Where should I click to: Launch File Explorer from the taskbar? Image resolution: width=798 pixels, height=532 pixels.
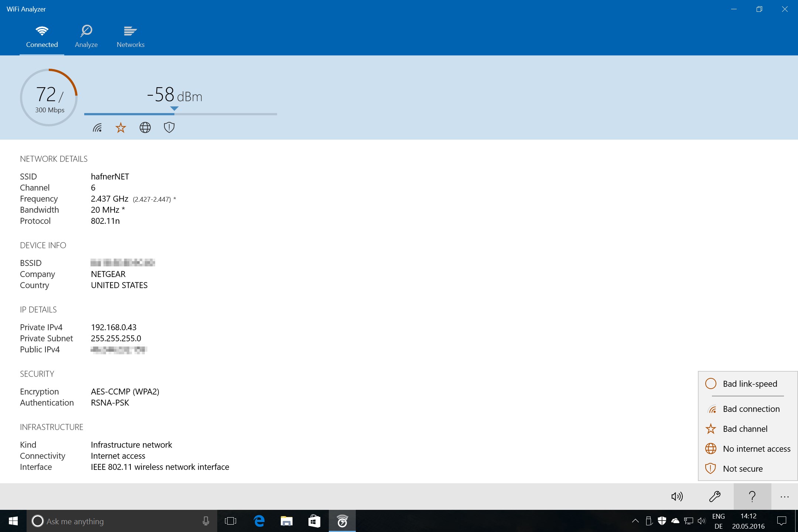(x=286, y=521)
